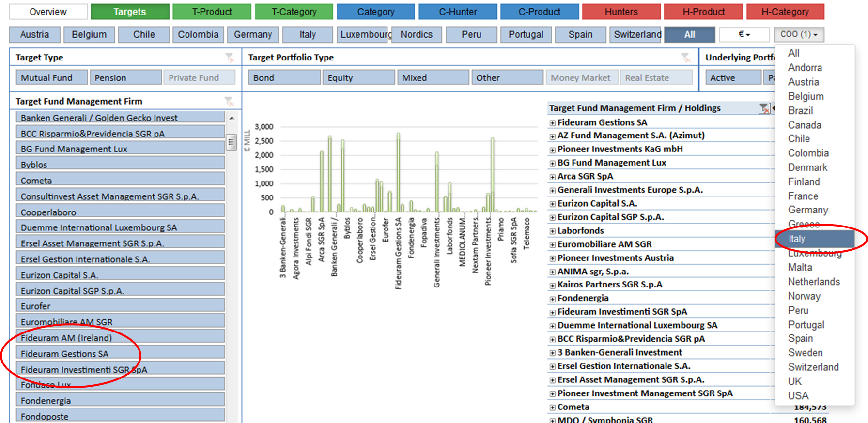868x423 pixels.
Task: Toggle the Mixed portfolio type
Action: click(433, 77)
